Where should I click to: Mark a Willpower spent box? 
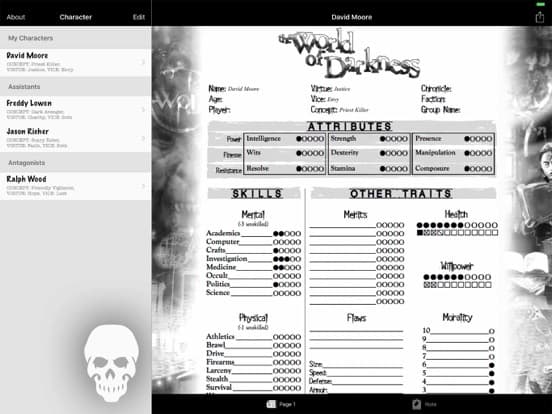pos(457,285)
